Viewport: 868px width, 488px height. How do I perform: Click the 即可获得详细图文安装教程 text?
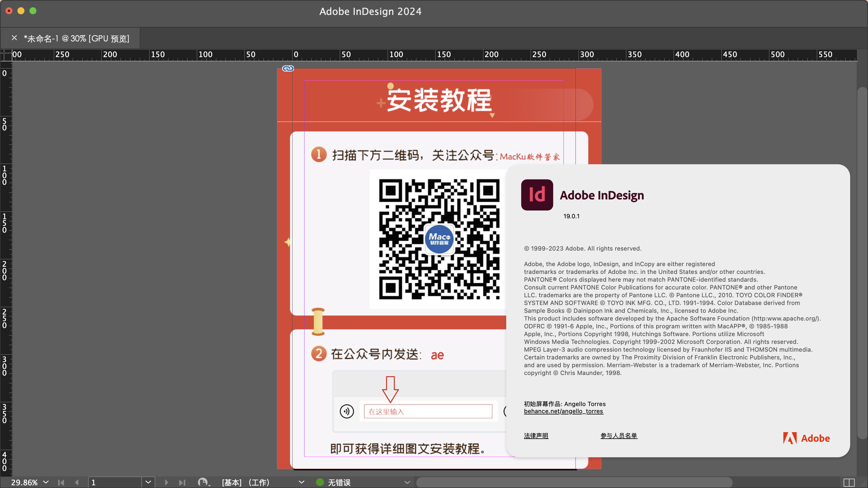[x=408, y=448]
